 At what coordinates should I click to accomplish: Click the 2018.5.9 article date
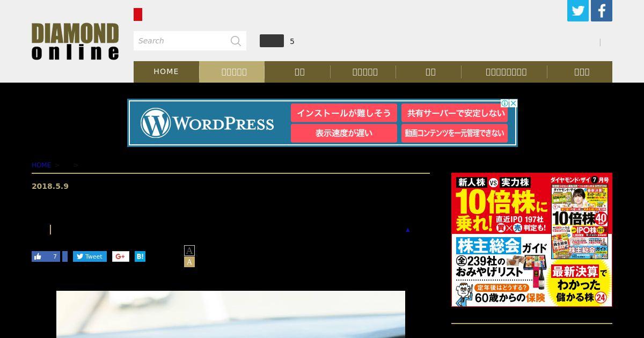(50, 186)
